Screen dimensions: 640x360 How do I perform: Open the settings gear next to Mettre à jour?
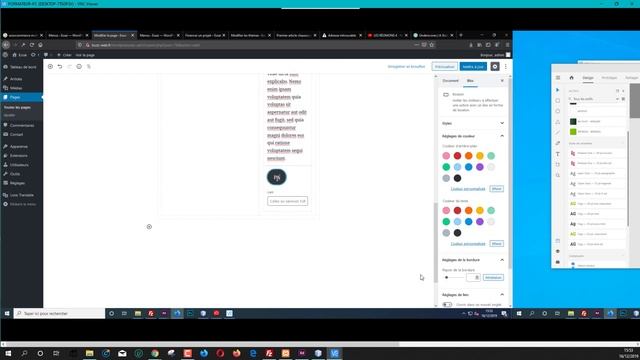(495, 67)
